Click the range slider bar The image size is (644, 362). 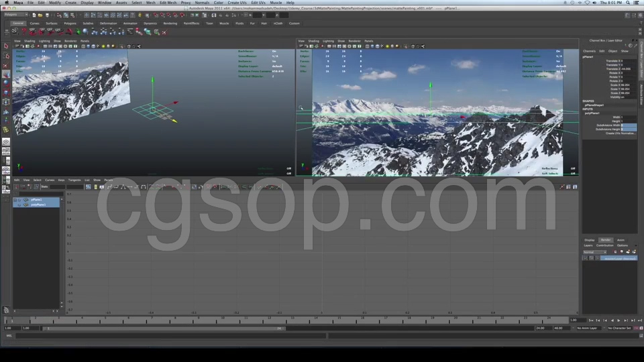pyautogui.click(x=162, y=328)
